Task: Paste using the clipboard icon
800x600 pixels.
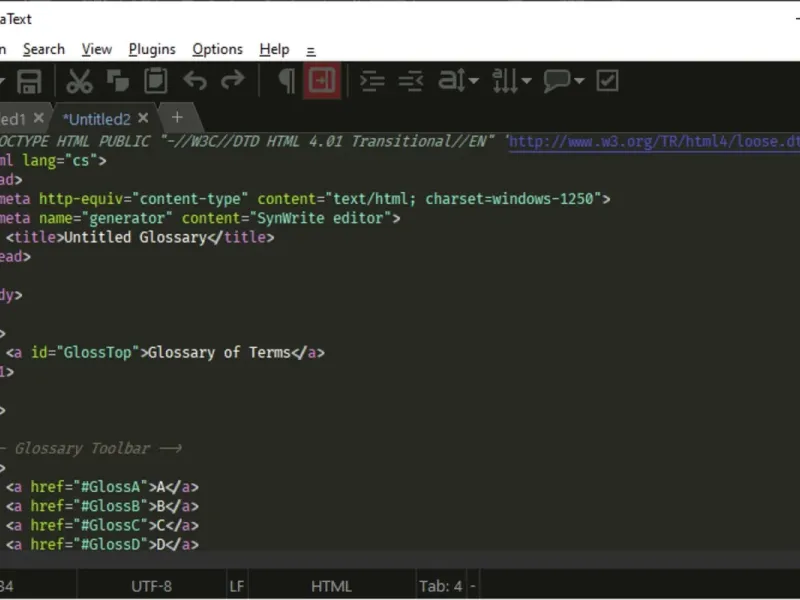Action: (155, 81)
